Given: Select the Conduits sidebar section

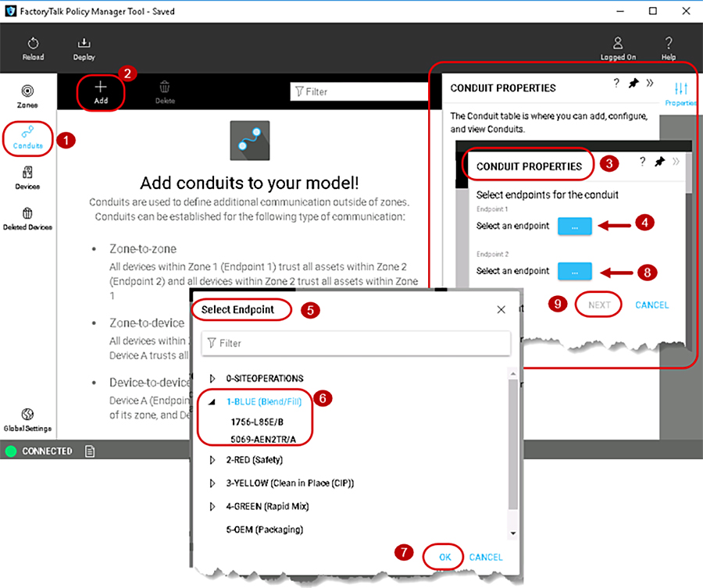Looking at the screenshot, I should point(28,138).
